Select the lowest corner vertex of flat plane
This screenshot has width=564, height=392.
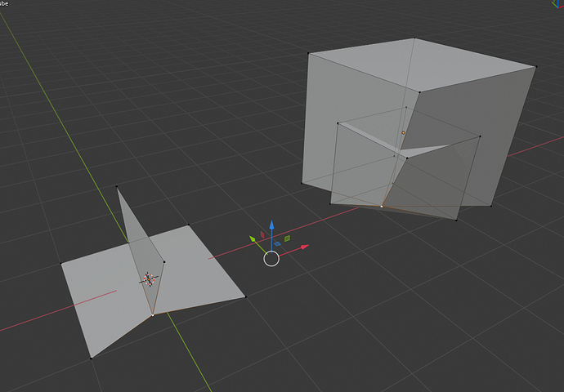tap(91, 359)
